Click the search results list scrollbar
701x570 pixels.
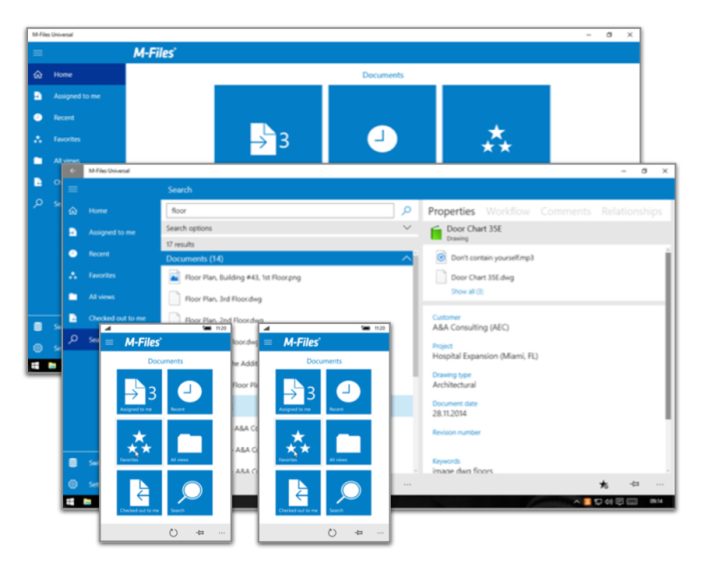415,315
